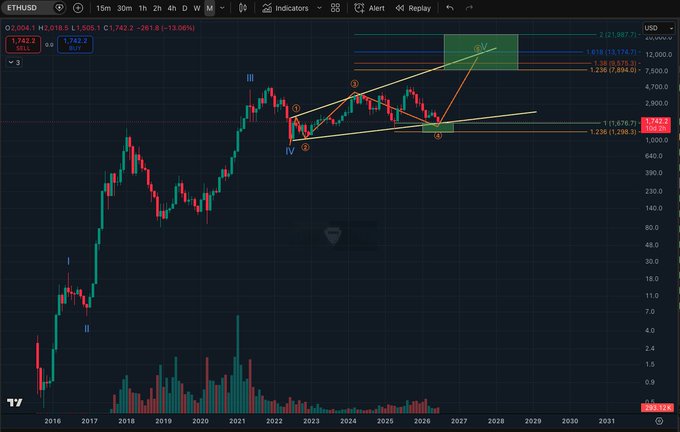This screenshot has width=680, height=432.
Task: Choose the D daily timeframe
Action: [x=185, y=8]
